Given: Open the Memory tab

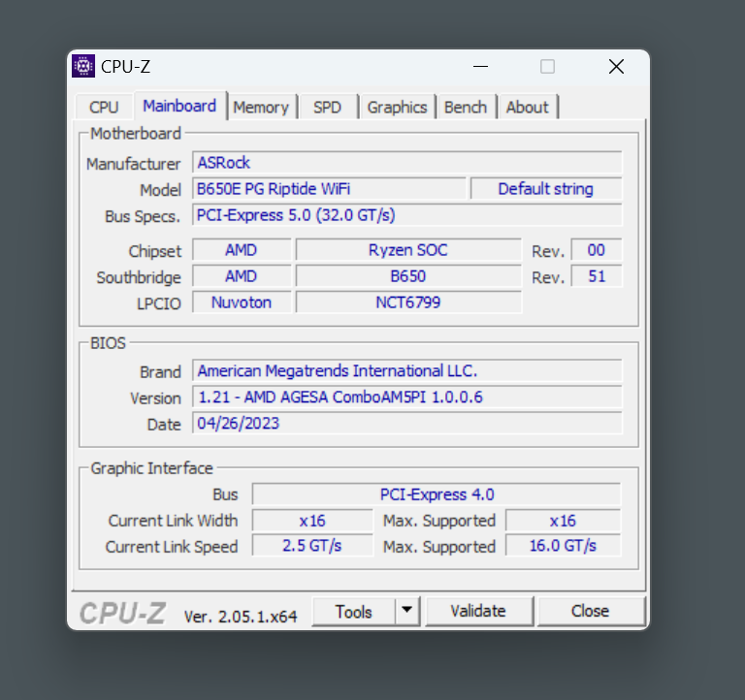Looking at the screenshot, I should point(261,107).
